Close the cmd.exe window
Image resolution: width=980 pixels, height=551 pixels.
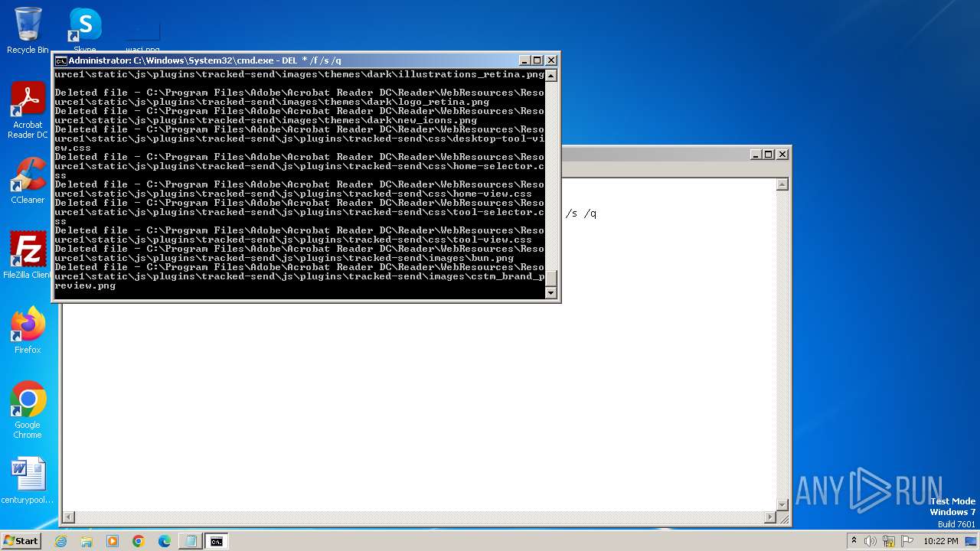pos(550,60)
